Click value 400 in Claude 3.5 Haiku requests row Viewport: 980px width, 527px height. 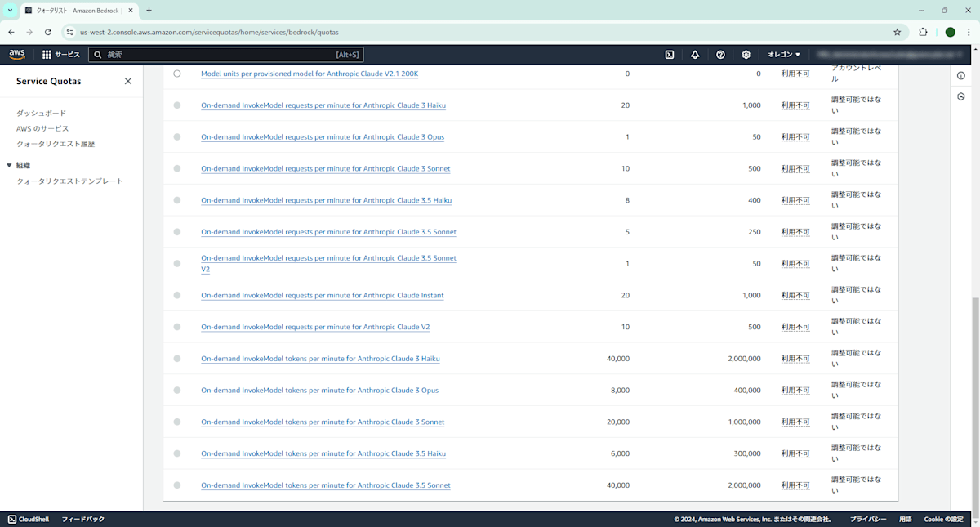pos(754,200)
